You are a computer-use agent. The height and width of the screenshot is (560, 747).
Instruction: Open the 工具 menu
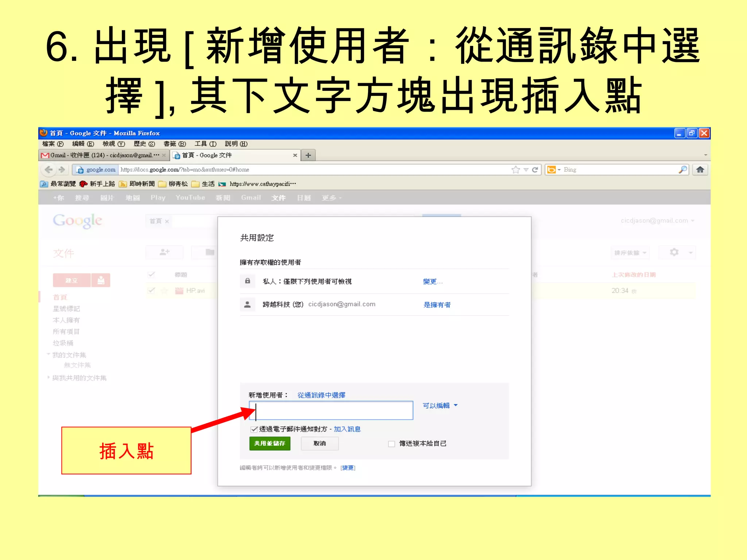205,144
